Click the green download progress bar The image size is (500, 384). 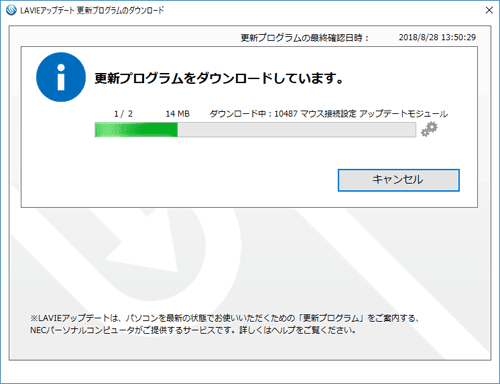coord(255,130)
